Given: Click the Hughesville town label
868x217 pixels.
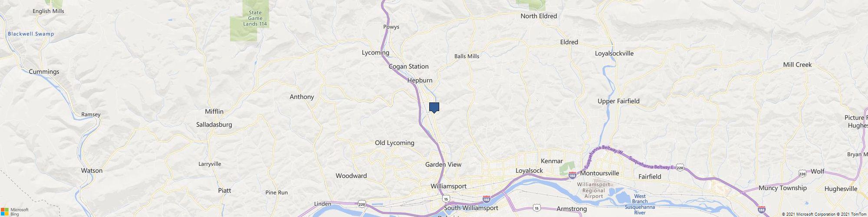Looking at the screenshot, I should (841, 189).
